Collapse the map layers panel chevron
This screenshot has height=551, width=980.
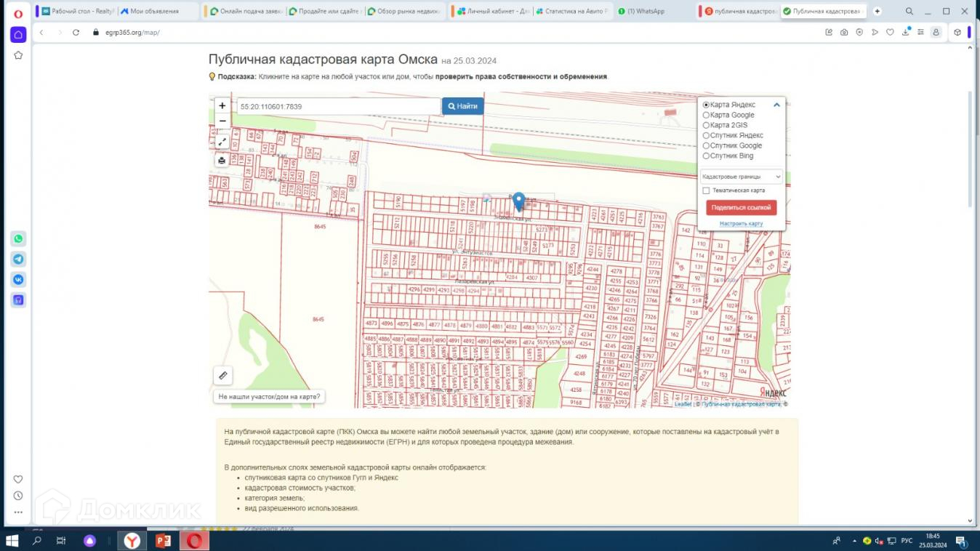[776, 105]
